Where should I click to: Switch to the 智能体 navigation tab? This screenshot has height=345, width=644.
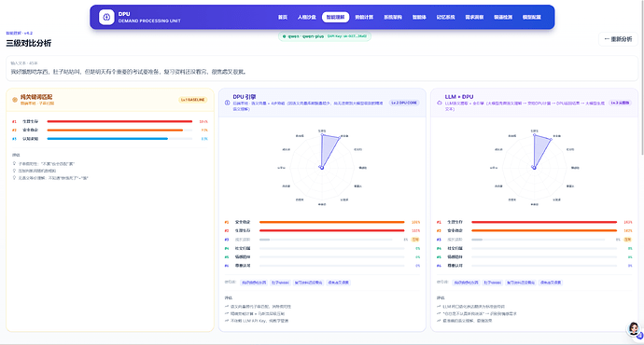tap(419, 17)
